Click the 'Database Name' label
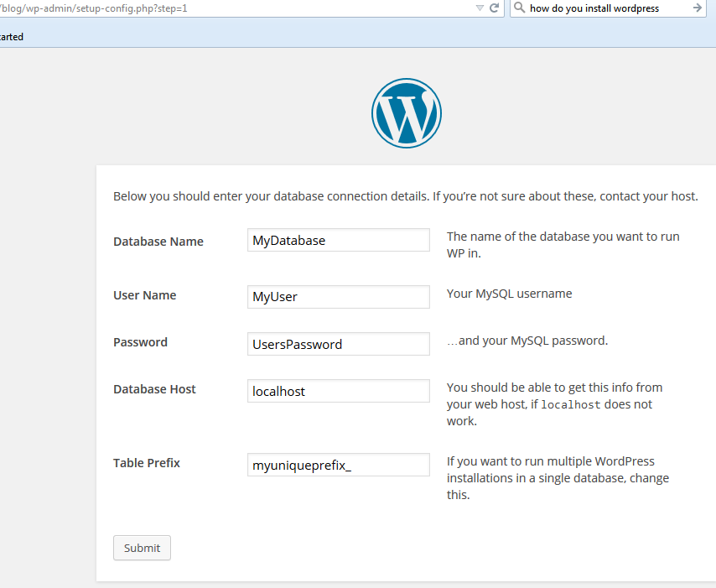716x588 pixels. pyautogui.click(x=158, y=242)
